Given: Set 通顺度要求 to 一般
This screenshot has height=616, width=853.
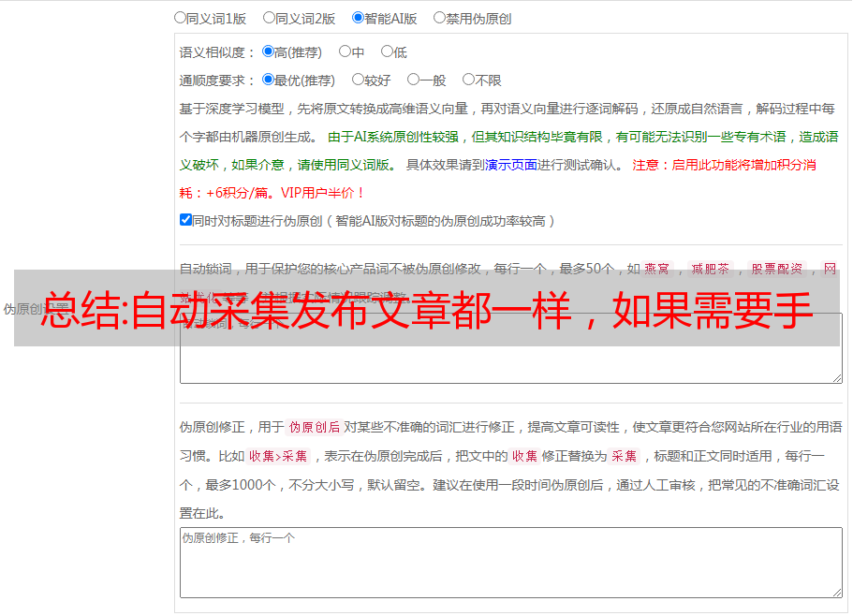Looking at the screenshot, I should pyautogui.click(x=414, y=80).
